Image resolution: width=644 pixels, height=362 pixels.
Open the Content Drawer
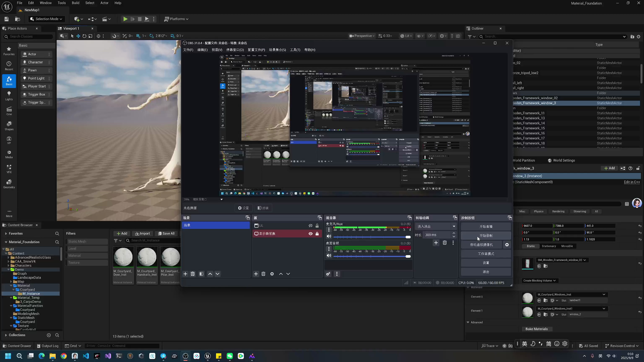click(17, 346)
